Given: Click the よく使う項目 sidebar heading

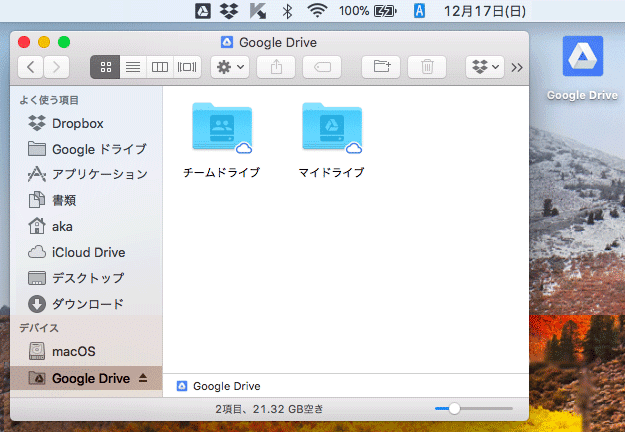Looking at the screenshot, I should (49, 100).
